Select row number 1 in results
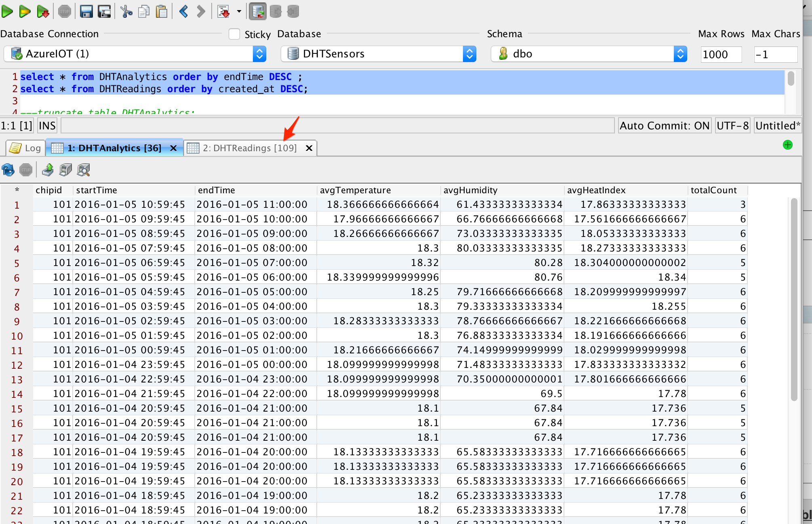This screenshot has height=524, width=812. (17, 205)
